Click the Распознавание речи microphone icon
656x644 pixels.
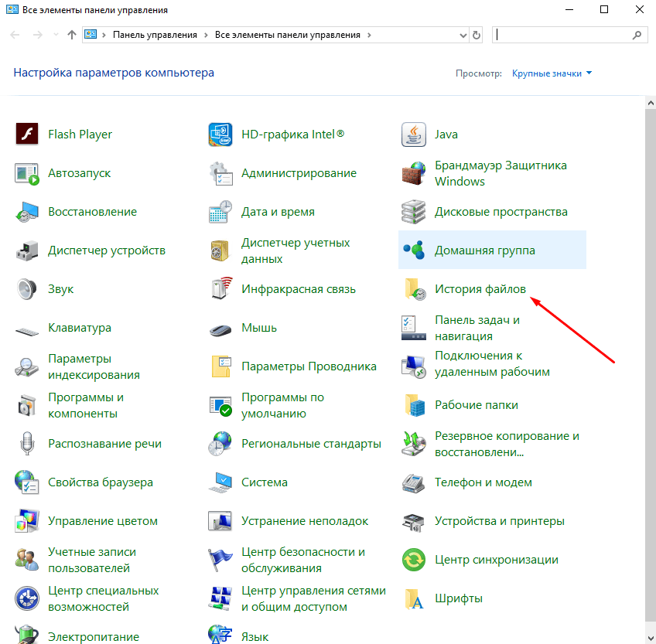tap(27, 444)
